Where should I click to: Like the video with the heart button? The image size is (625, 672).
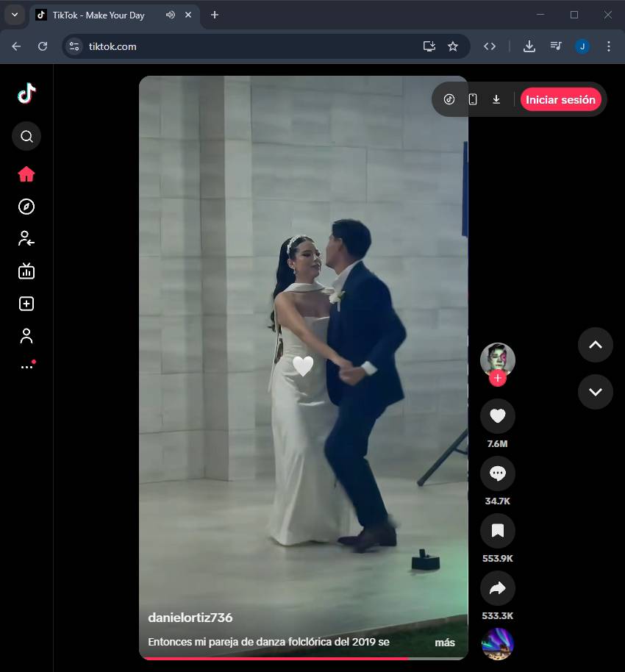[497, 416]
